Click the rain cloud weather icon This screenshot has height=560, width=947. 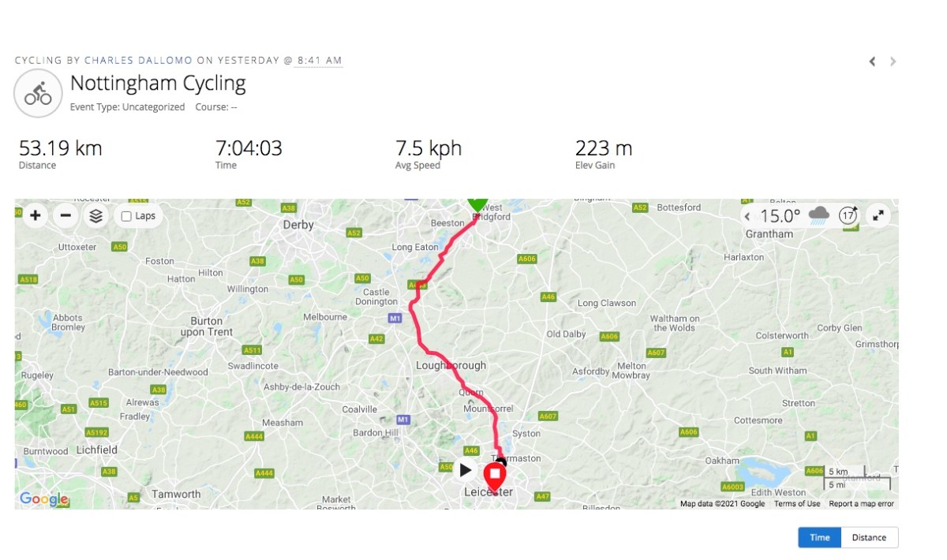click(819, 214)
